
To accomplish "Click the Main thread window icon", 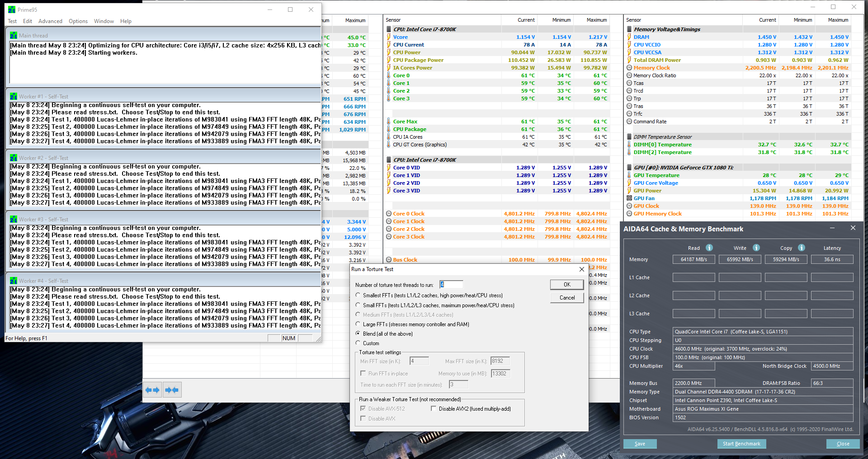I will click(x=14, y=35).
